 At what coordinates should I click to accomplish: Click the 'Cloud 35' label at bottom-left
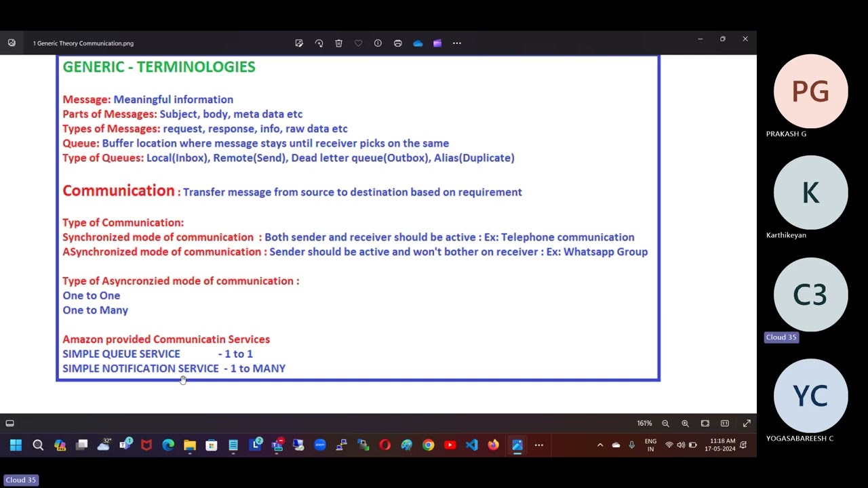click(20, 480)
